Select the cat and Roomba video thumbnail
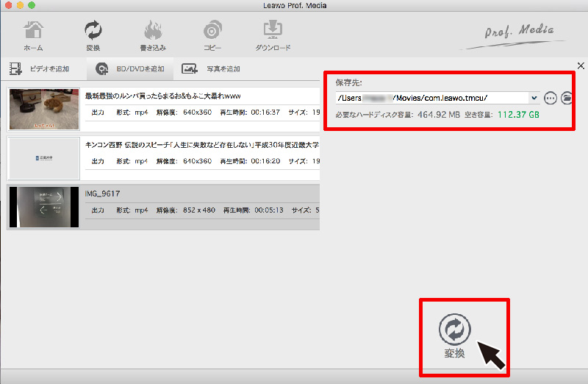Viewport: 588px width, 384px height. click(x=44, y=109)
